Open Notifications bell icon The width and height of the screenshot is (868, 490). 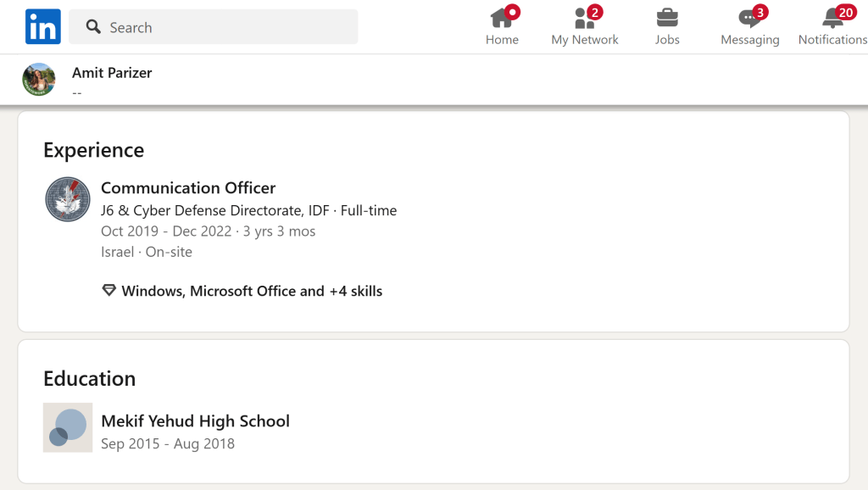coord(832,19)
